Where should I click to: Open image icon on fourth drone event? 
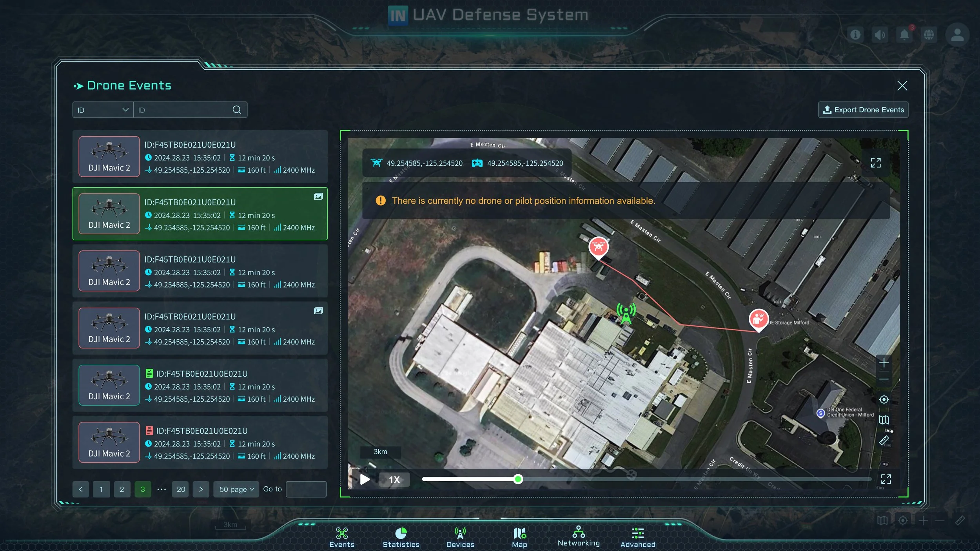tap(318, 311)
